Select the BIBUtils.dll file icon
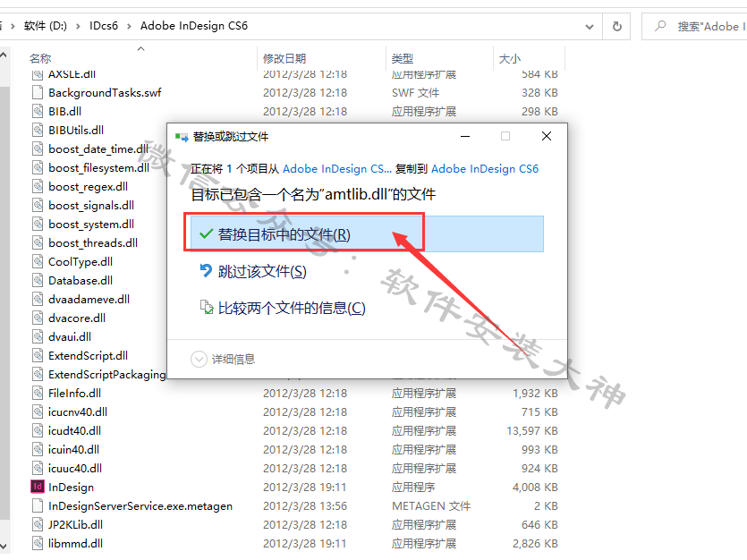The height and width of the screenshot is (560, 747). point(38,130)
